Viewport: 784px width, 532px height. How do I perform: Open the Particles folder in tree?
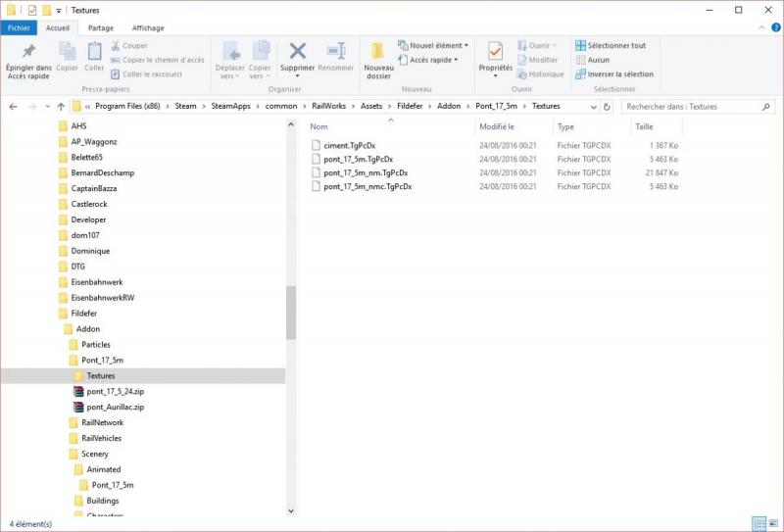(x=95, y=345)
